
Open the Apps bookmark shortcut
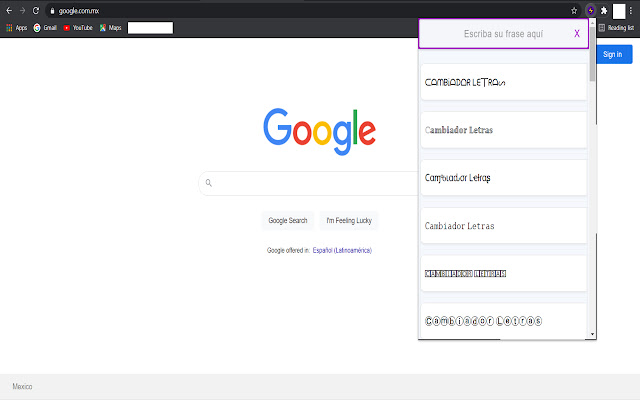(x=16, y=28)
